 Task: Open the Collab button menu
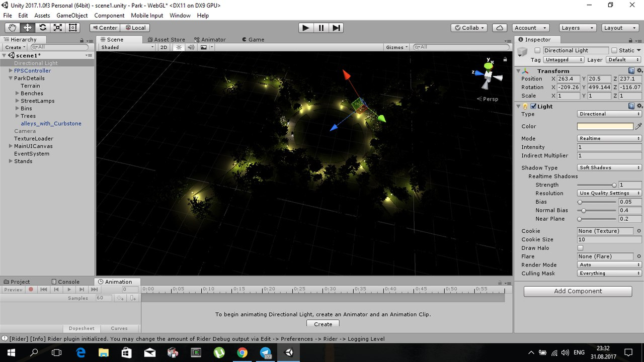click(469, 28)
